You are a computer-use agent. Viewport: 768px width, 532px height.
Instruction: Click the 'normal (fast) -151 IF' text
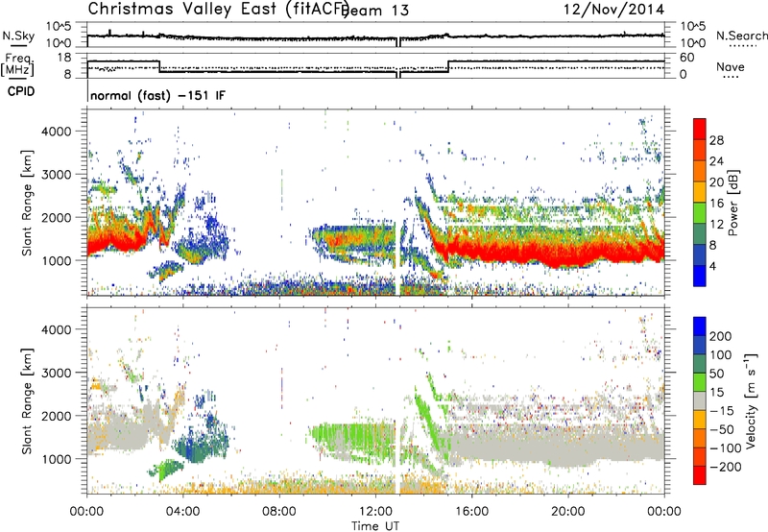coord(158,95)
